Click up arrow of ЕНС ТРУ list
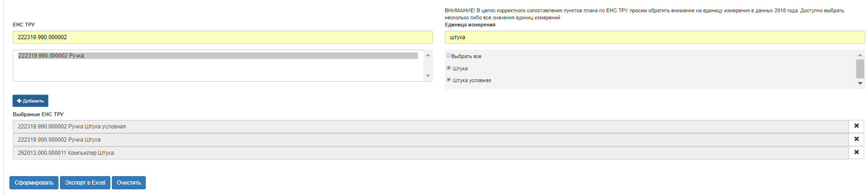Viewport: 868px width, 195px height. pyautogui.click(x=428, y=55)
